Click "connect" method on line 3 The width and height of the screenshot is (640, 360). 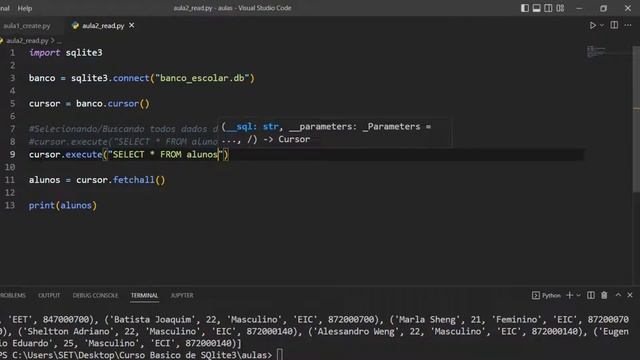(131, 78)
